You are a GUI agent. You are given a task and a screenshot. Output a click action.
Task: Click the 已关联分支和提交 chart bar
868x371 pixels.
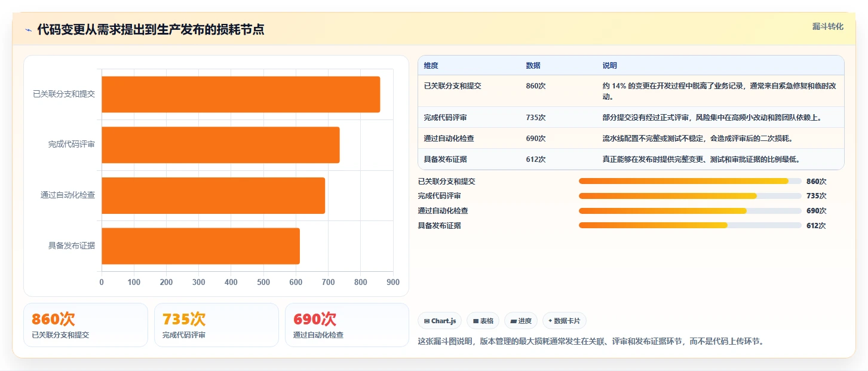point(241,94)
